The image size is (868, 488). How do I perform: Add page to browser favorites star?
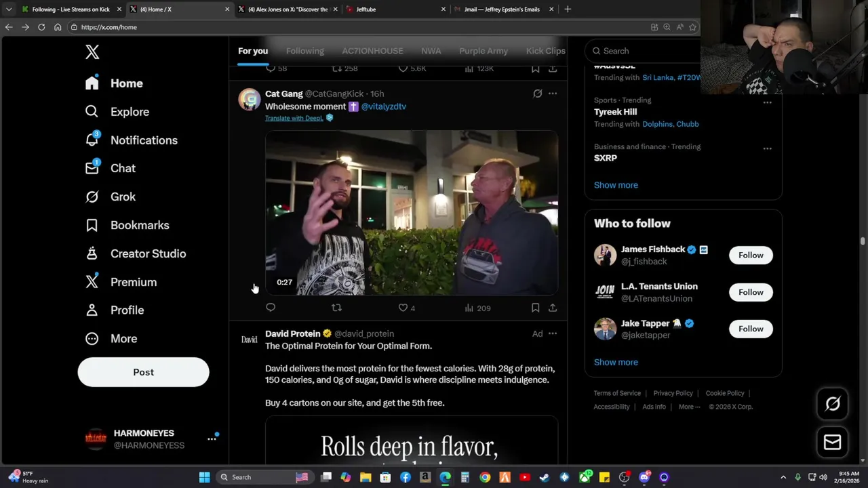pyautogui.click(x=692, y=27)
